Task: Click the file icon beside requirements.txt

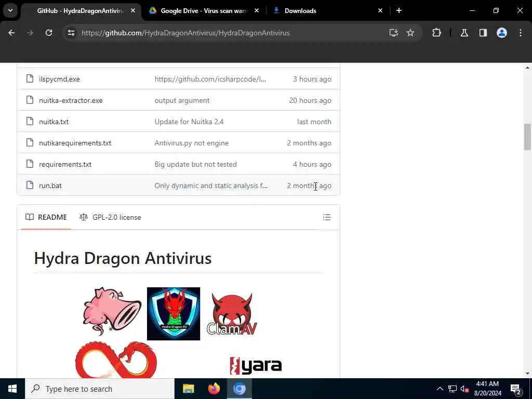Action: pos(30,164)
